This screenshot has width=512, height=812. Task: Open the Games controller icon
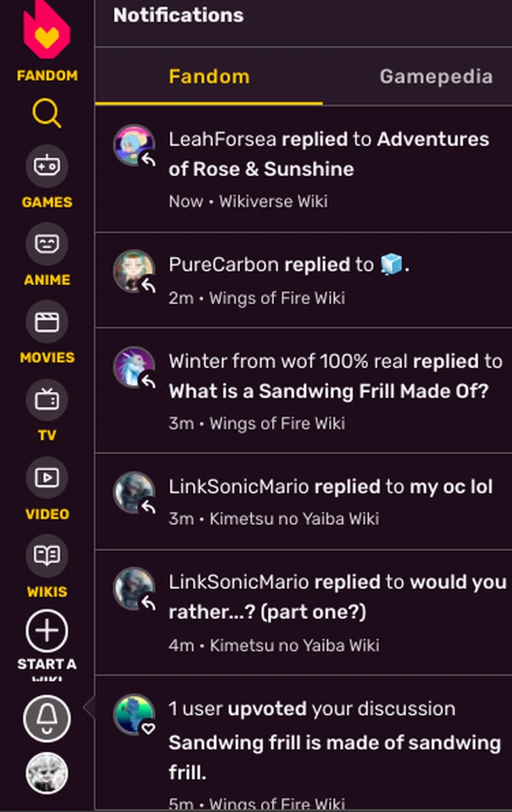coord(47,166)
